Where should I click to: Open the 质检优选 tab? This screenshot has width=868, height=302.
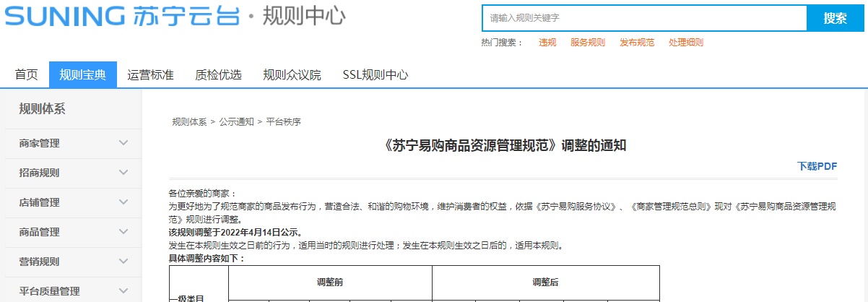[218, 75]
